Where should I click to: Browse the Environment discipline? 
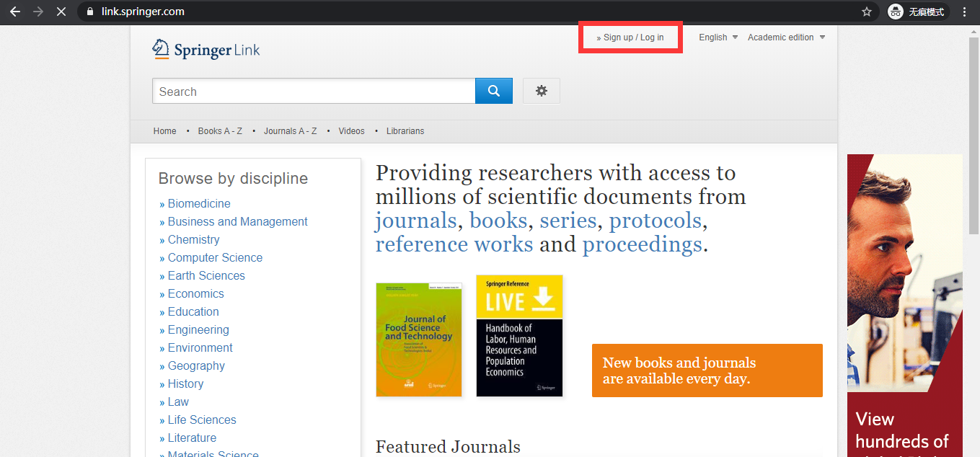tap(200, 348)
